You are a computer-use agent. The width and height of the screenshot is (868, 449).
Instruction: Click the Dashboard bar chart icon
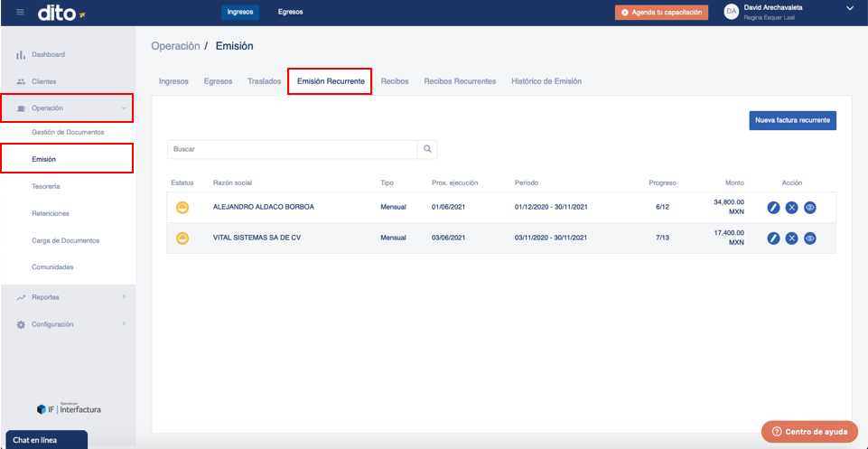(x=21, y=55)
